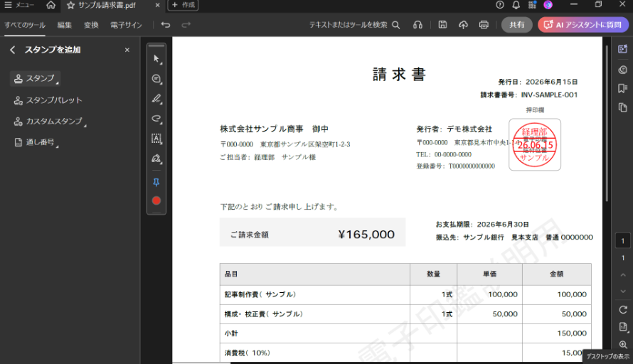Open the notifications bell
This screenshot has width=633, height=364.
pos(516,5)
